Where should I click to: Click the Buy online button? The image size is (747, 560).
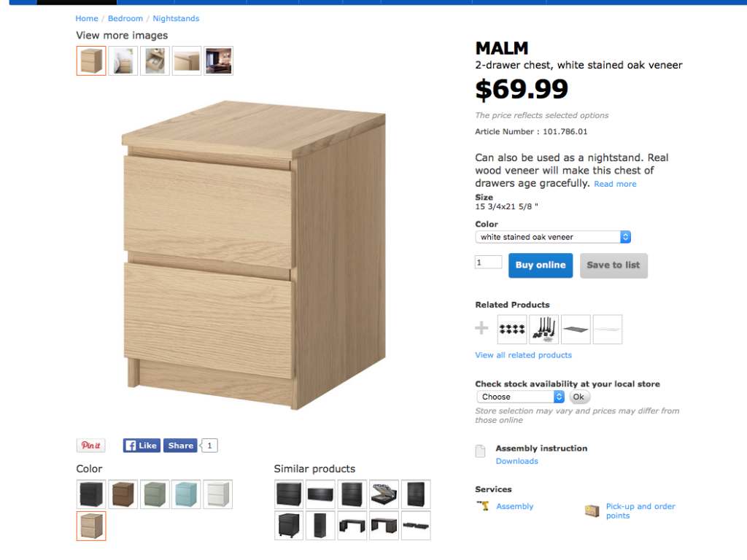pyautogui.click(x=541, y=265)
